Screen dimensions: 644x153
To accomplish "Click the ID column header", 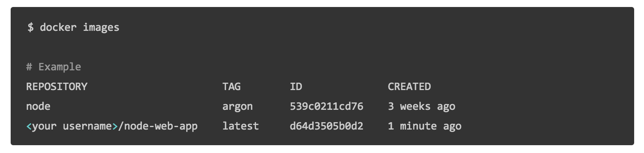I will [x=296, y=86].
